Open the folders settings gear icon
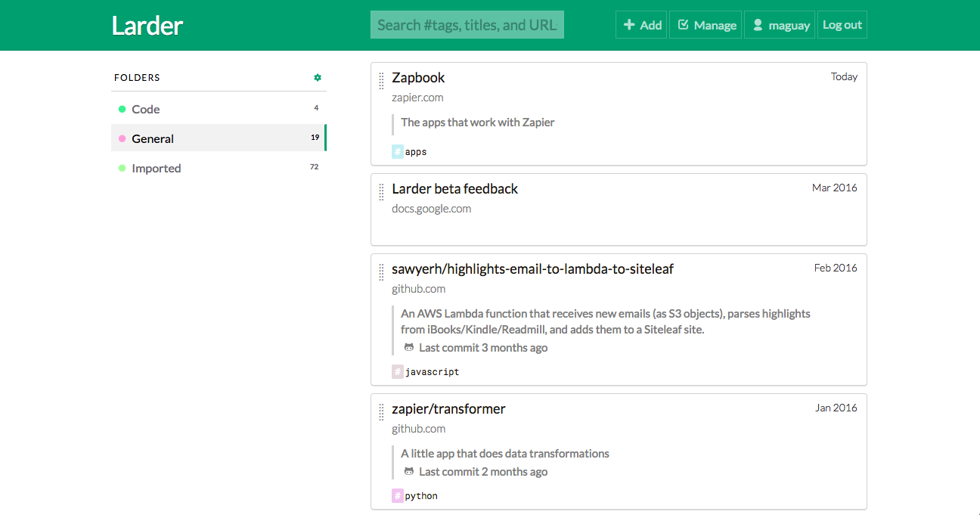Image resolution: width=980 pixels, height=515 pixels. click(x=318, y=77)
